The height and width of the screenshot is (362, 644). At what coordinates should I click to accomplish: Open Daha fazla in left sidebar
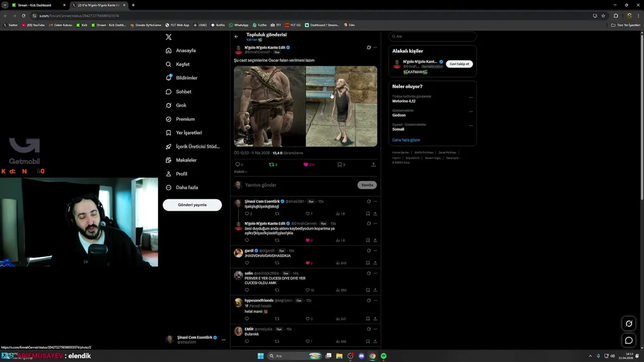point(182,188)
